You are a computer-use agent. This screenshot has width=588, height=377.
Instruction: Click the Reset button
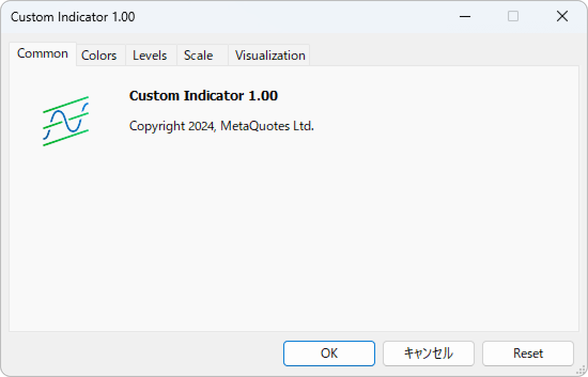[528, 354]
